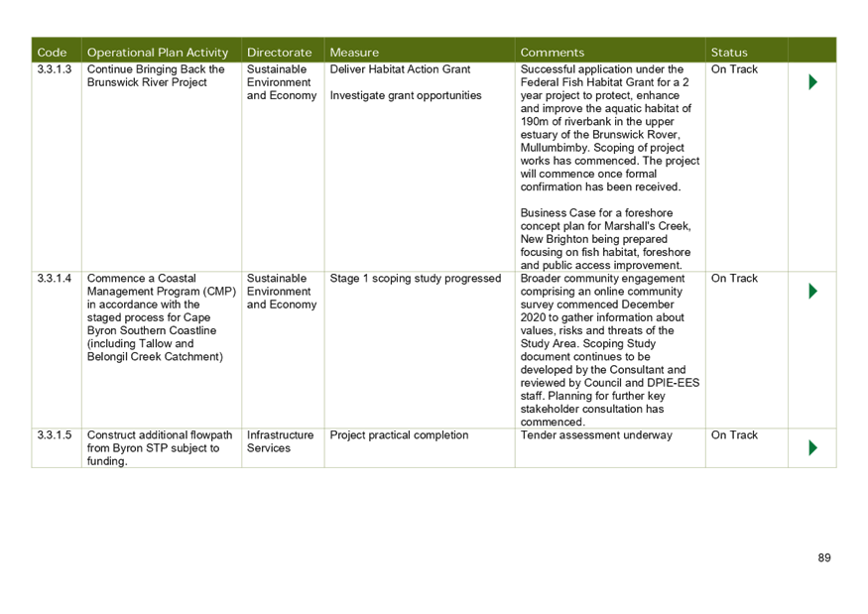
Task: Click the Infrastructure Services directorate cell
Action: point(280,441)
